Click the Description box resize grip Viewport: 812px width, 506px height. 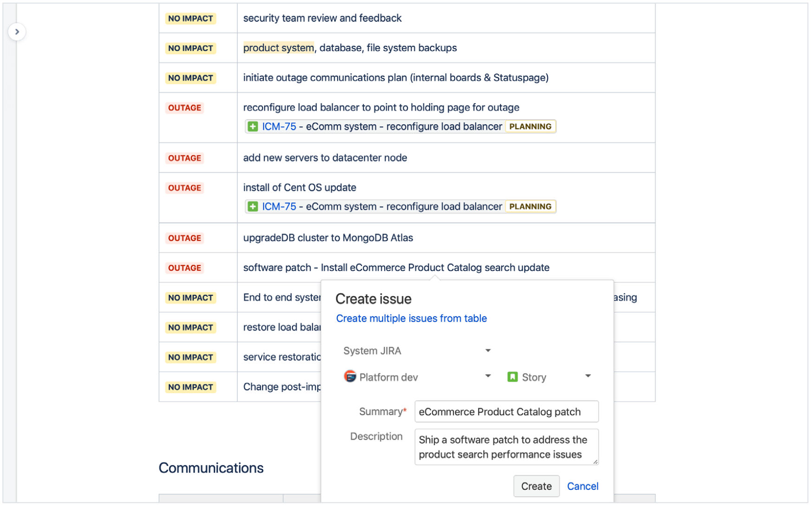(x=596, y=462)
